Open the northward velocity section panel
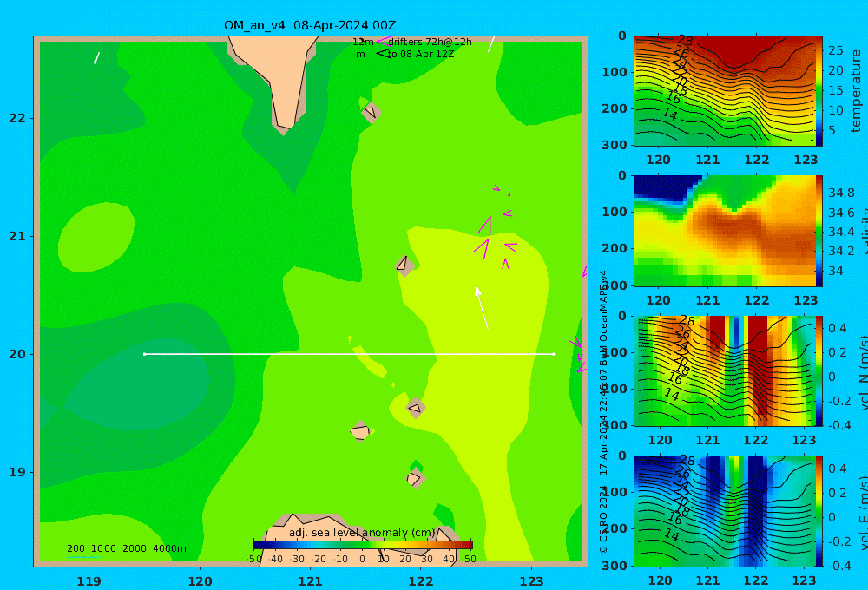The height and width of the screenshot is (590, 868). click(x=724, y=370)
